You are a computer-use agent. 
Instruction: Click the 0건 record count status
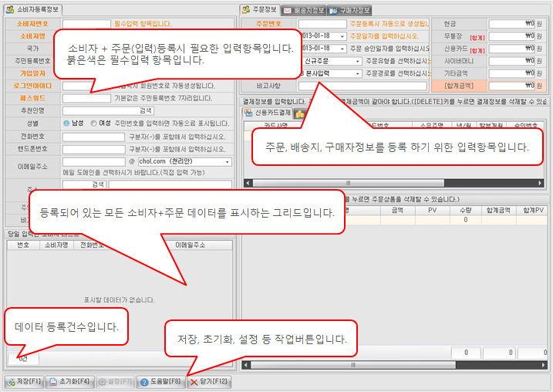pyautogui.click(x=23, y=359)
